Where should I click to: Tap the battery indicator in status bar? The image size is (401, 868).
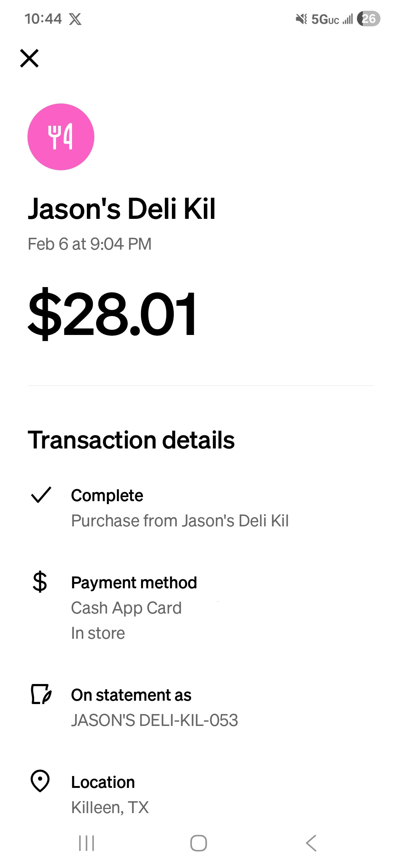click(368, 19)
